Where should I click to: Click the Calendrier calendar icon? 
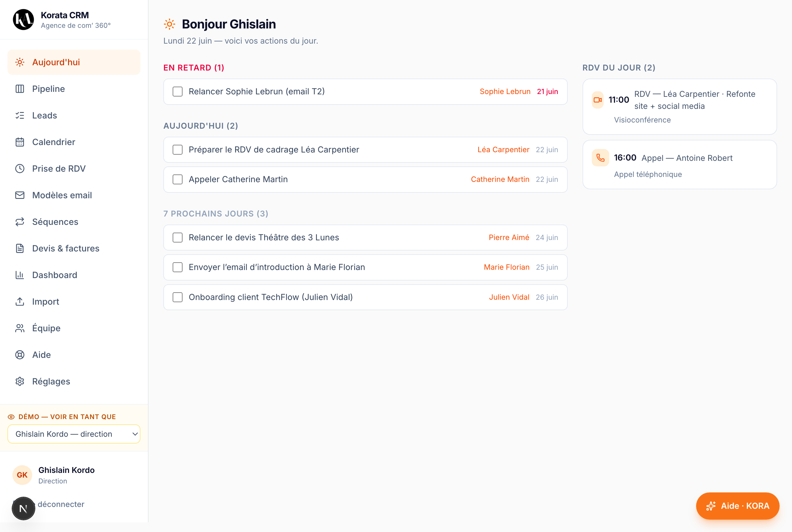(x=20, y=142)
